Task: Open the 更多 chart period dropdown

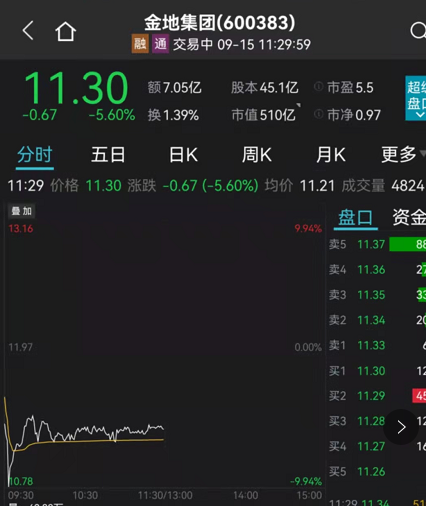Action: pos(402,154)
